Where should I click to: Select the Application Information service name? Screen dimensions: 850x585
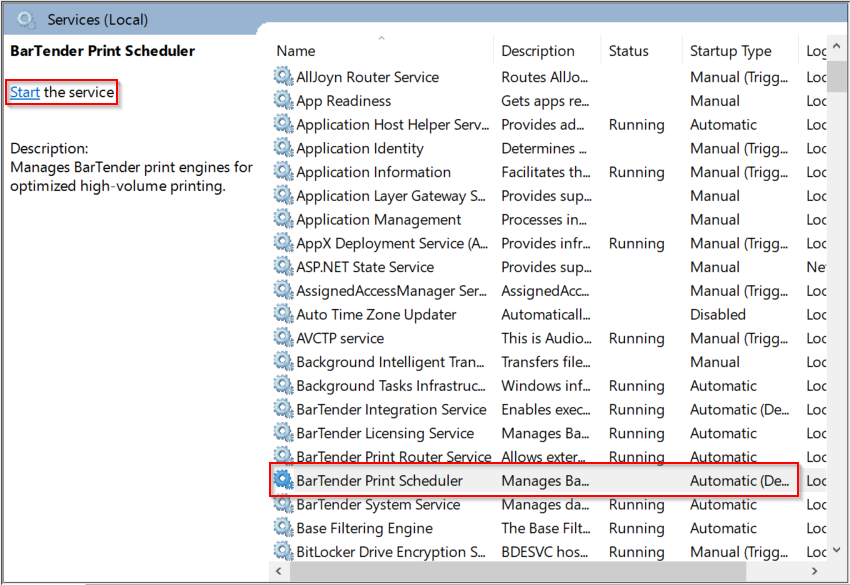point(374,172)
